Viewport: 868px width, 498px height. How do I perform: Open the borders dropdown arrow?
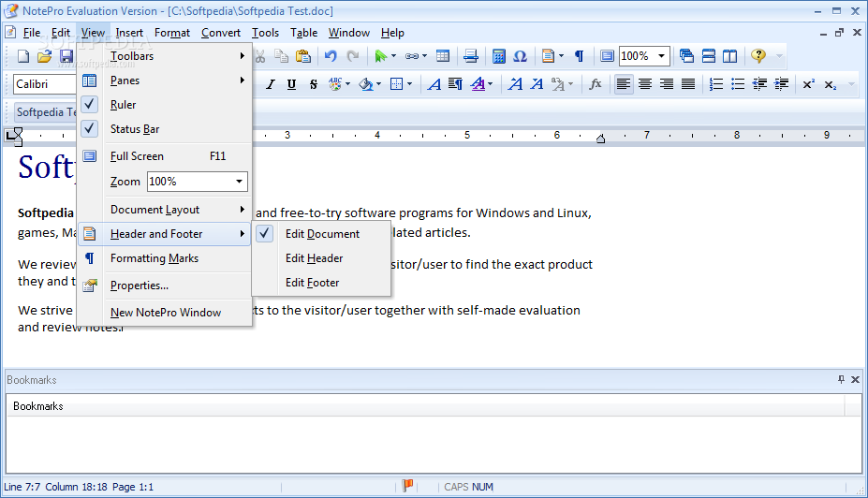(409, 84)
